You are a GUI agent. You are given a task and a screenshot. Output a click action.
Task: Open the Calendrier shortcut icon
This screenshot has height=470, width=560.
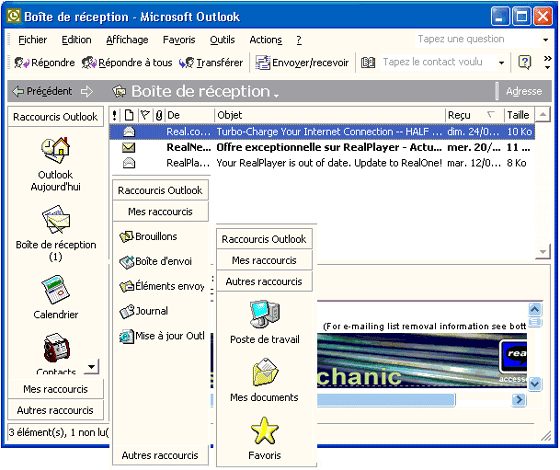click(x=55, y=289)
